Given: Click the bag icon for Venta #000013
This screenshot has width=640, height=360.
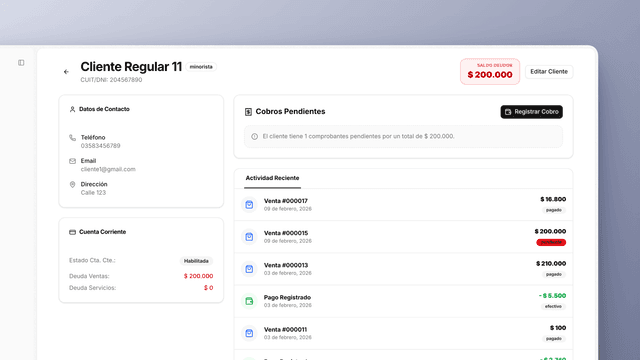Looking at the screenshot, I should [249, 269].
